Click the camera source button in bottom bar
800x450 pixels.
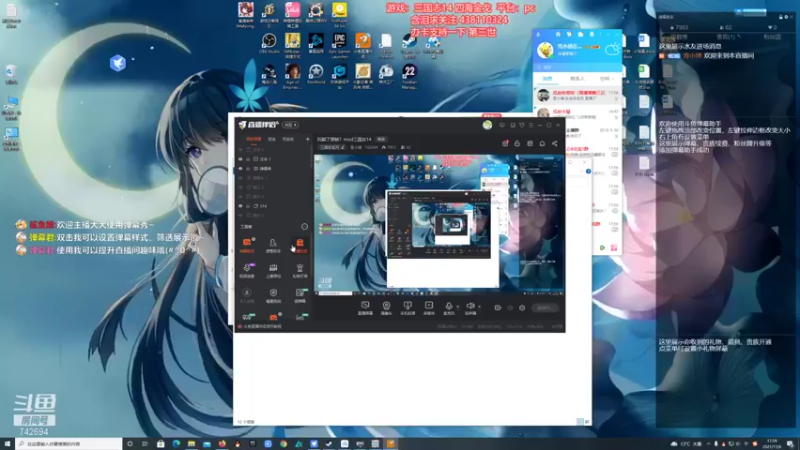click(386, 308)
